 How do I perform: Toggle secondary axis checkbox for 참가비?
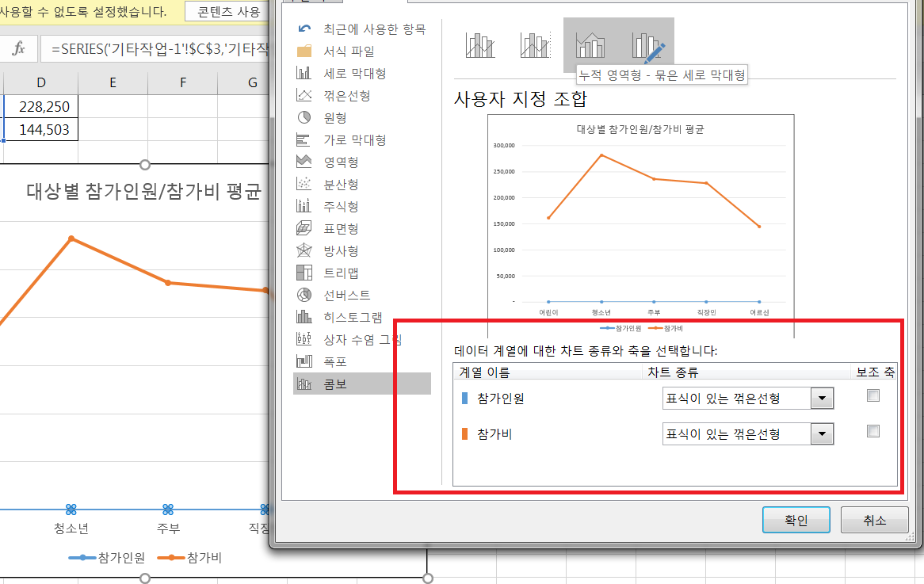[873, 432]
